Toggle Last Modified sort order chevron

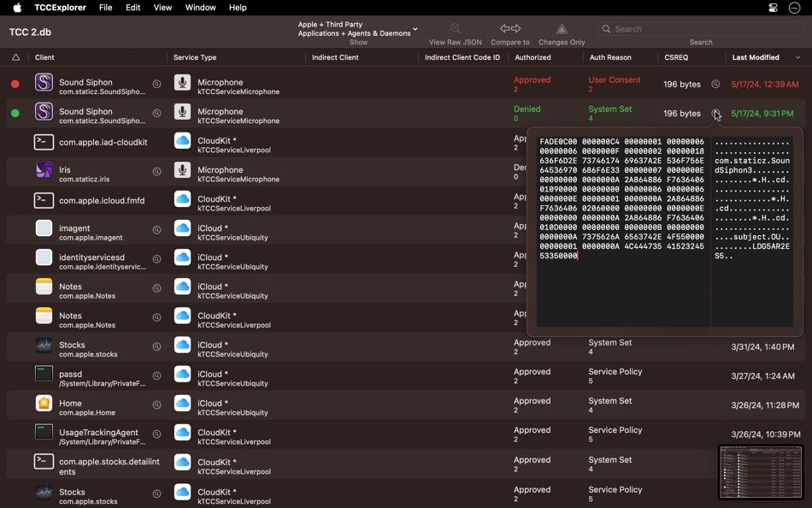[798, 57]
